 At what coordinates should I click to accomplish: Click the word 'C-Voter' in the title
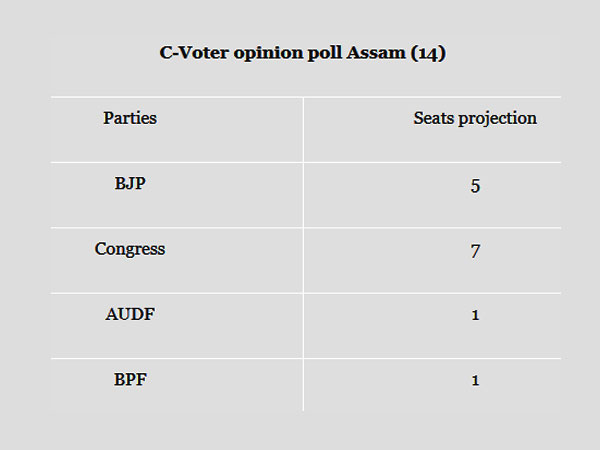click(x=192, y=54)
